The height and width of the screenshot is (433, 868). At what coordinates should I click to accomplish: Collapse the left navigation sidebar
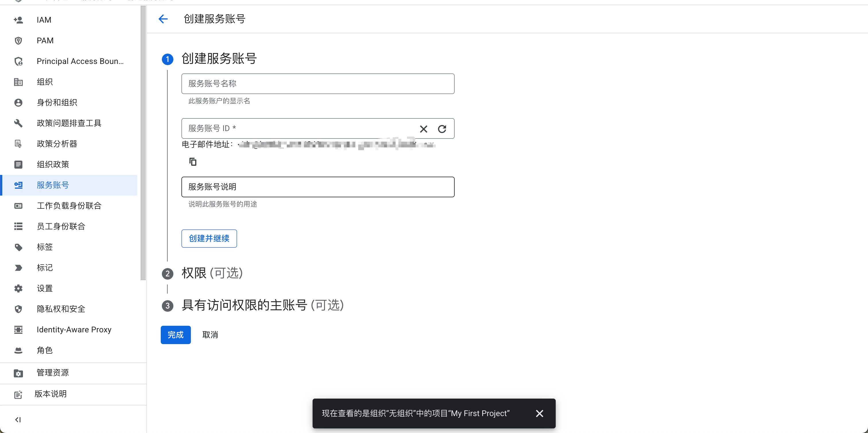pos(18,420)
